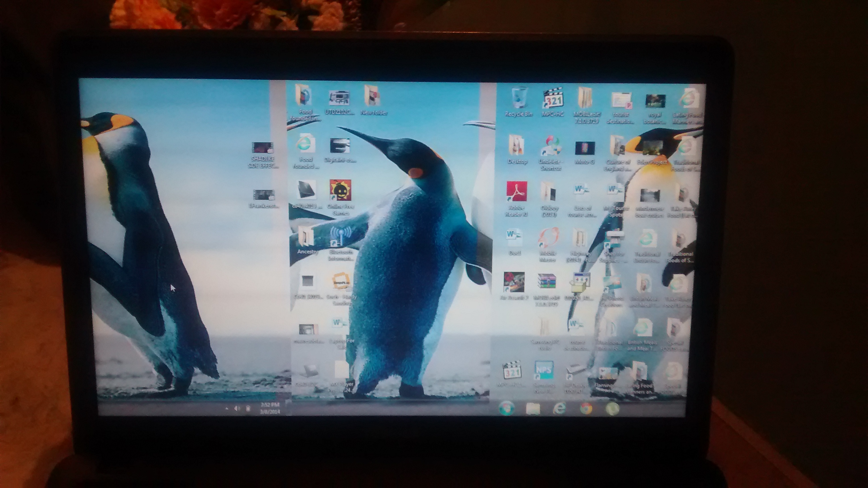This screenshot has width=868, height=488.
Task: Open File Explorer from the taskbar
Action: click(x=533, y=409)
